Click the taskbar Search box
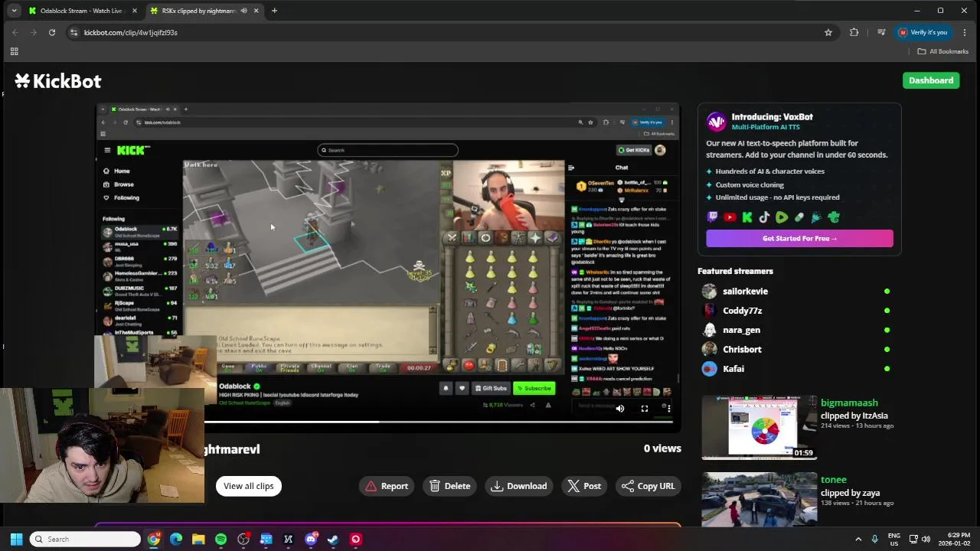Image resolution: width=980 pixels, height=551 pixels. 86,540
